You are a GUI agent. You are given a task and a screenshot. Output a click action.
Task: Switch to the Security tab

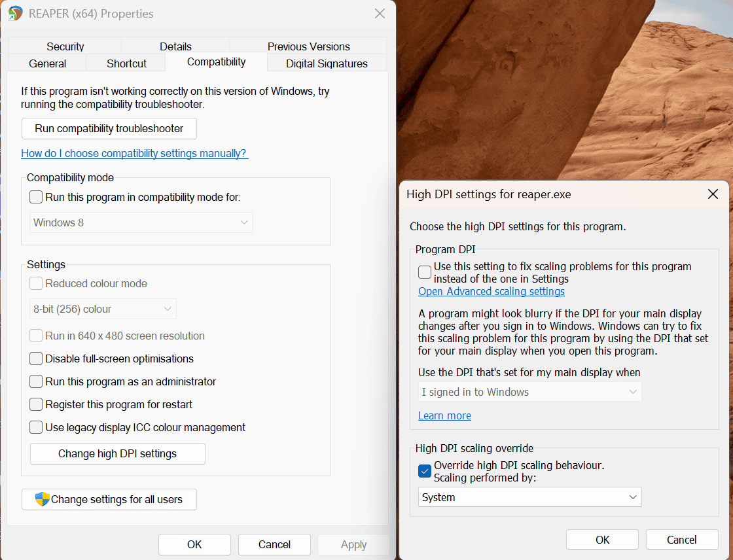pos(65,46)
